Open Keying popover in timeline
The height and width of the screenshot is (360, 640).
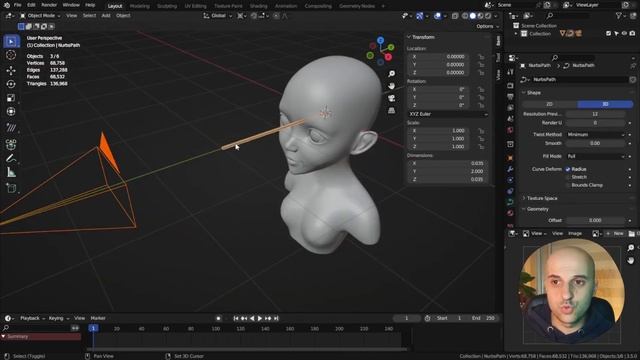tap(58, 318)
